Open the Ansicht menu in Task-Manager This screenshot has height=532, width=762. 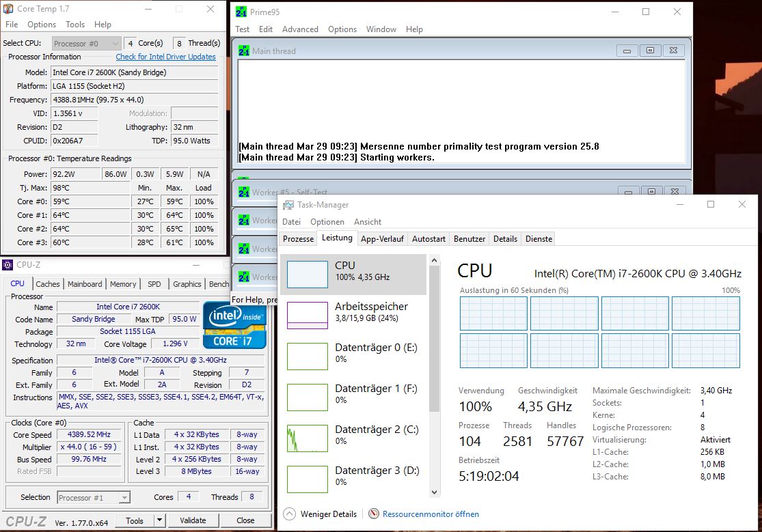tap(368, 221)
